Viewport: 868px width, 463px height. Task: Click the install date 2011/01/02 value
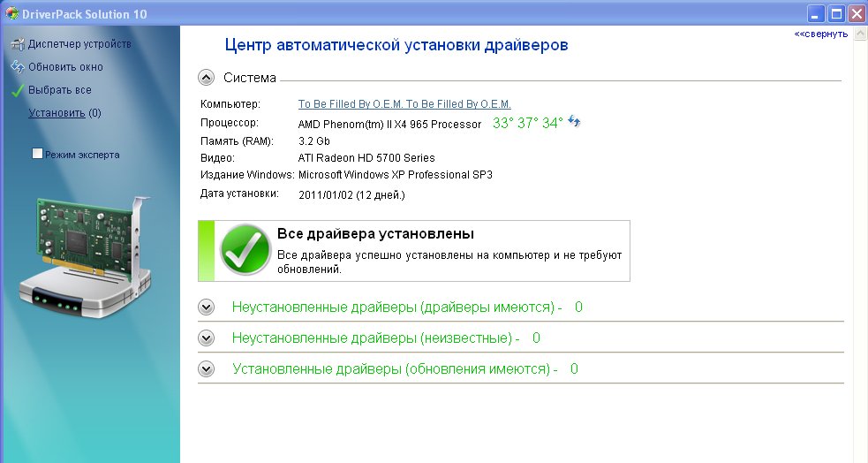coord(351,195)
